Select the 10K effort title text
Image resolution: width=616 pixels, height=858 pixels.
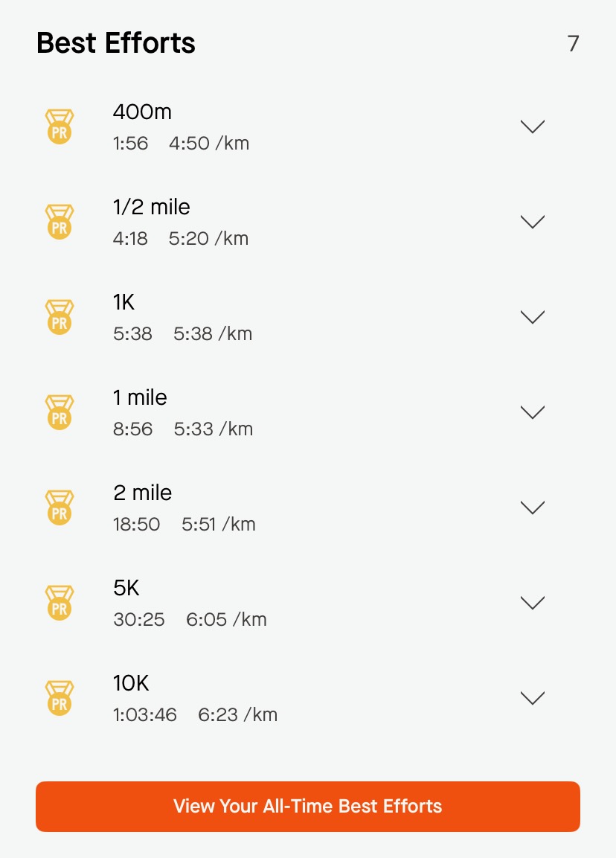131,683
